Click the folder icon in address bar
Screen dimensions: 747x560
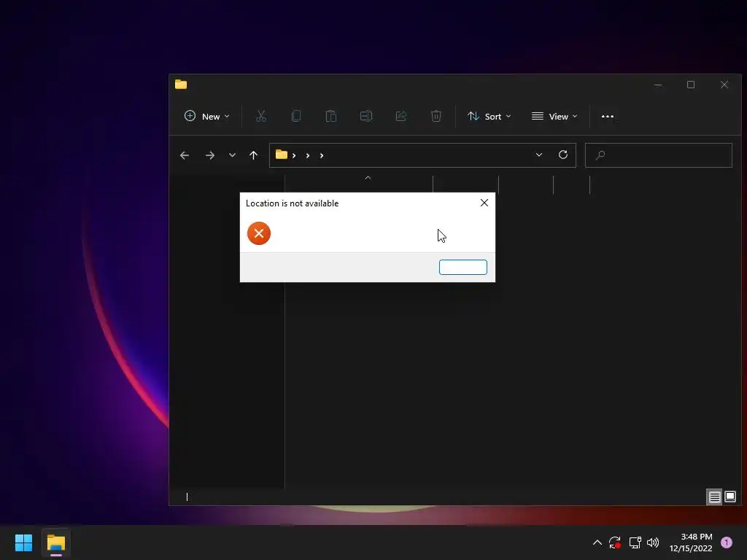[x=282, y=155]
